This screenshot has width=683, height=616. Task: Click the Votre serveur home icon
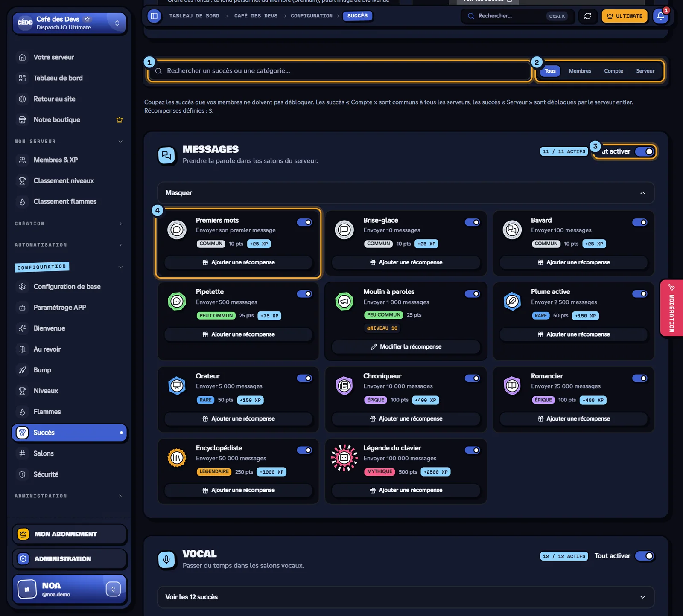[x=23, y=57]
